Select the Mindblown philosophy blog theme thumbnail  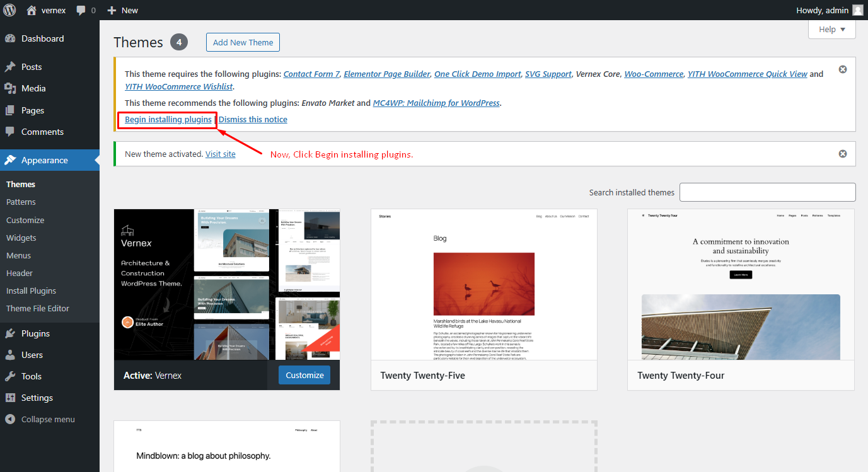tap(227, 446)
